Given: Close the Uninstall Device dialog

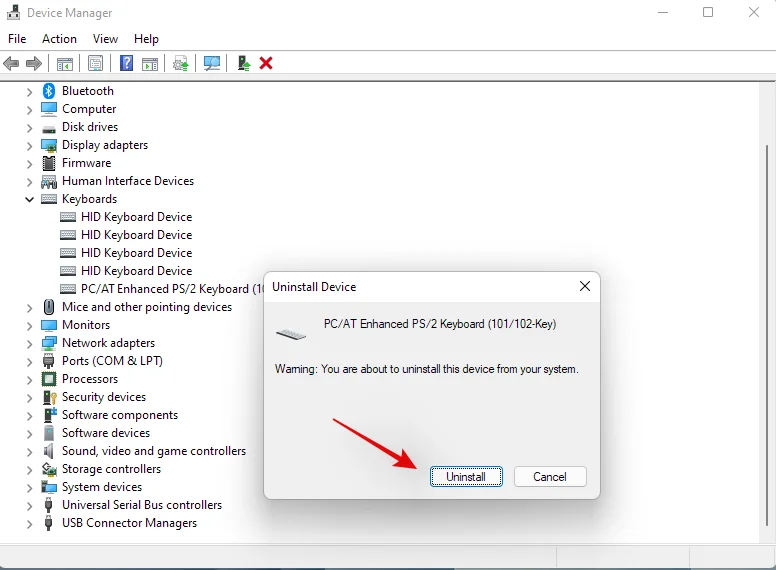Looking at the screenshot, I should click(584, 287).
